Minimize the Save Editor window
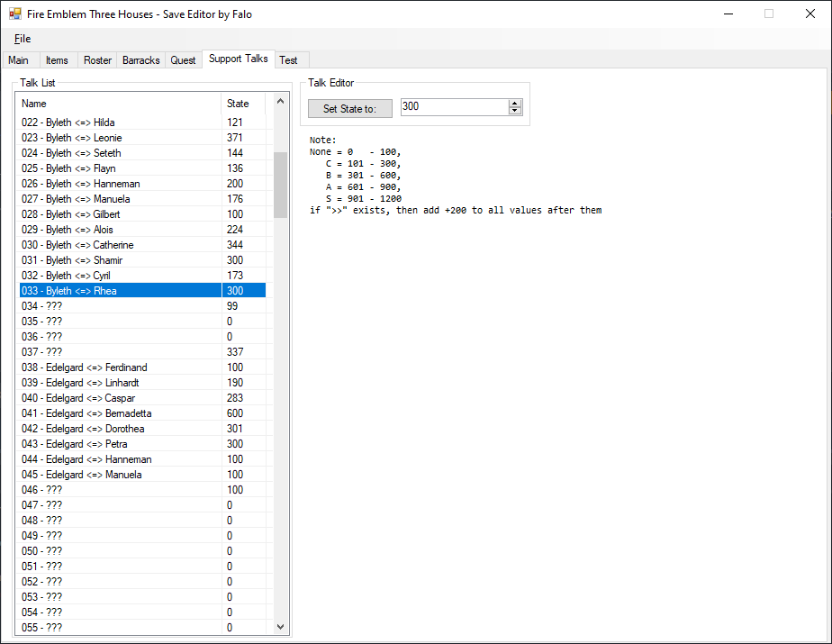 tap(728, 14)
